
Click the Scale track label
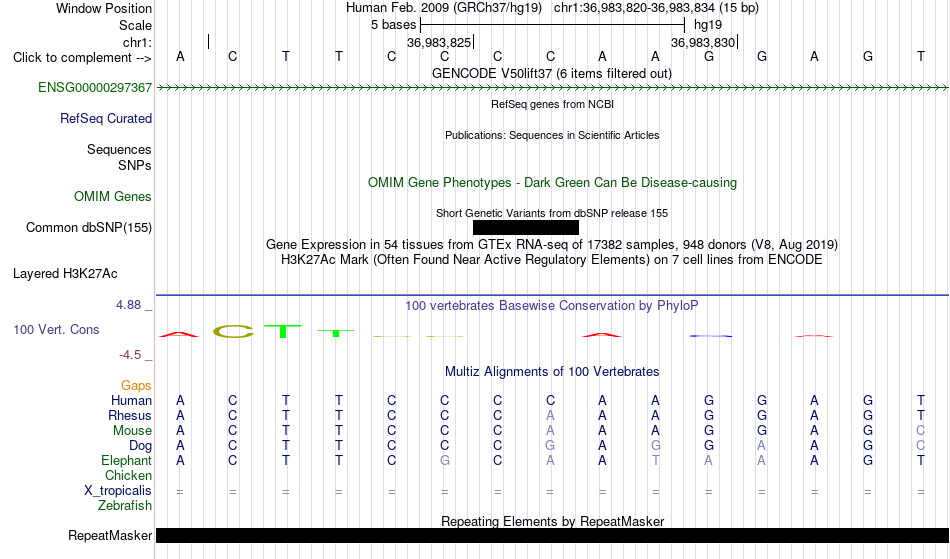click(135, 25)
